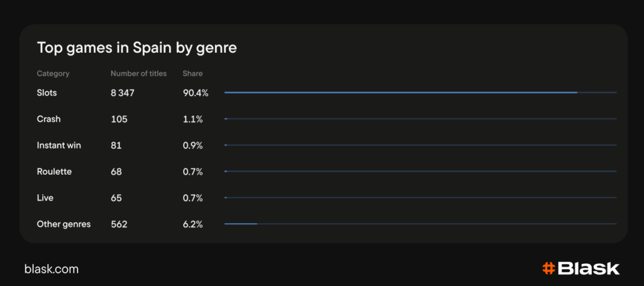The width and height of the screenshot is (644, 286).
Task: Select the Live category row label
Action: pos(45,197)
